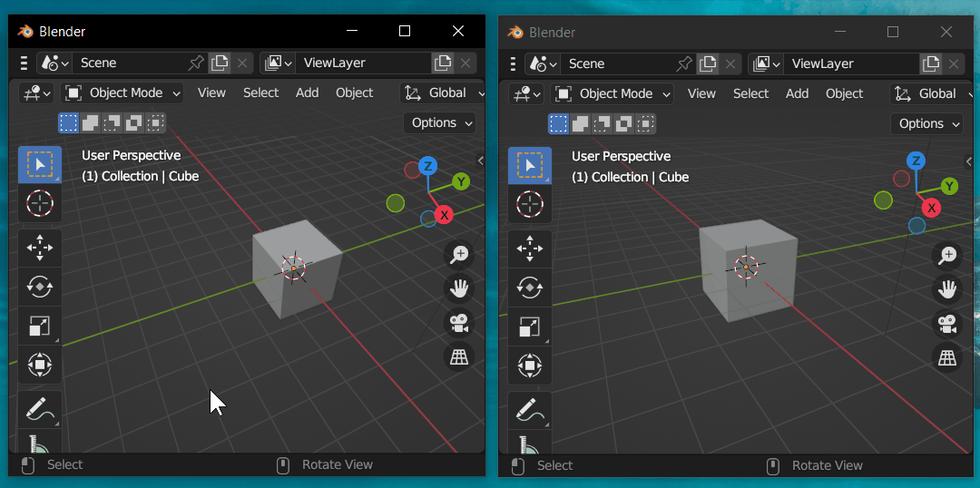Image resolution: width=980 pixels, height=488 pixels.
Task: Click the pan hand icon in left viewport
Action: click(x=459, y=288)
